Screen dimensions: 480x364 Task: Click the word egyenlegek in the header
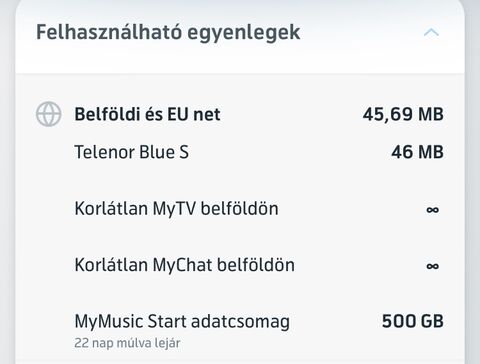pos(244,33)
